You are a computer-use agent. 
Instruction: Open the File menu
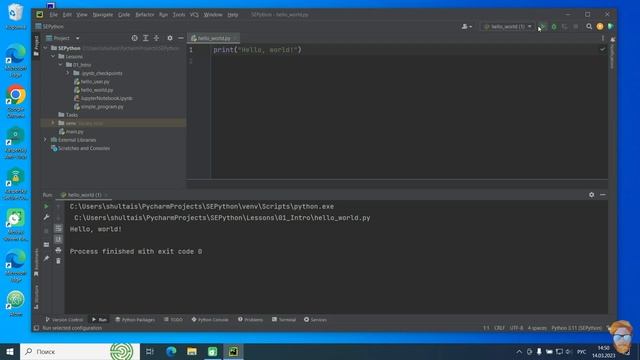53,15
